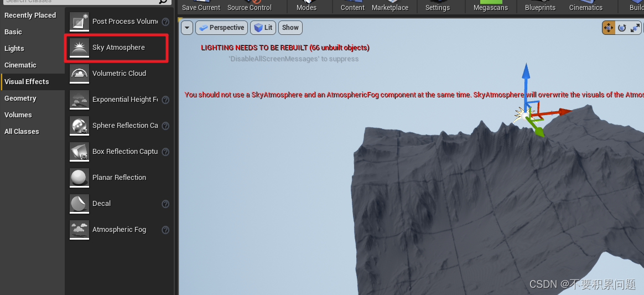Image resolution: width=644 pixels, height=295 pixels.
Task: Open the Megascans toolbar button
Action: (x=490, y=6)
